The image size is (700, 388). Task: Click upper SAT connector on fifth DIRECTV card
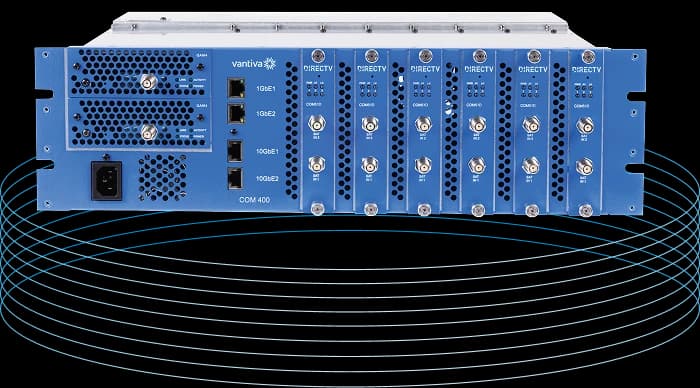click(531, 125)
